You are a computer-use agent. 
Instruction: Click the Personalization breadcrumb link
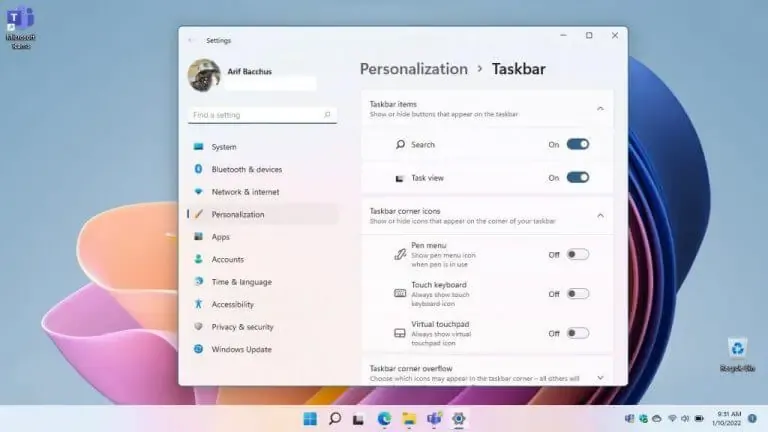click(414, 69)
